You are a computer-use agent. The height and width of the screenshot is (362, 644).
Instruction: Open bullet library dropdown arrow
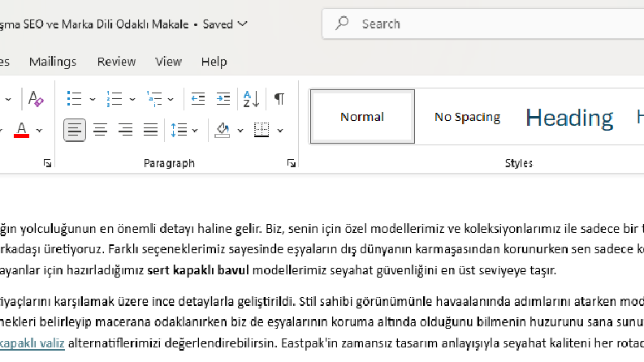coord(93,99)
